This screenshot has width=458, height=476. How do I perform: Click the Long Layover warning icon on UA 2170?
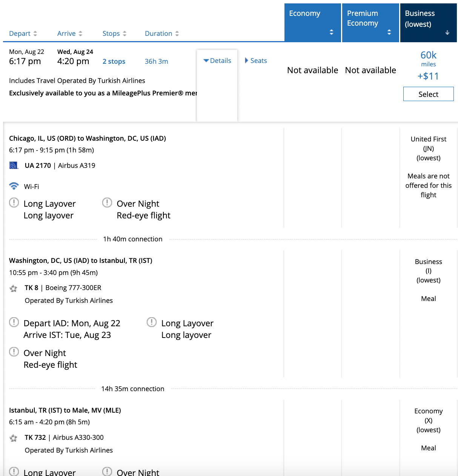[x=14, y=203]
